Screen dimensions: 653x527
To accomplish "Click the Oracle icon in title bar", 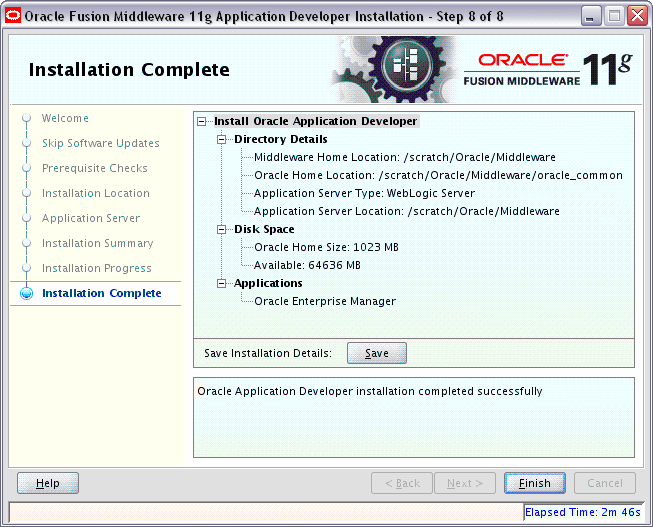I will coord(13,16).
